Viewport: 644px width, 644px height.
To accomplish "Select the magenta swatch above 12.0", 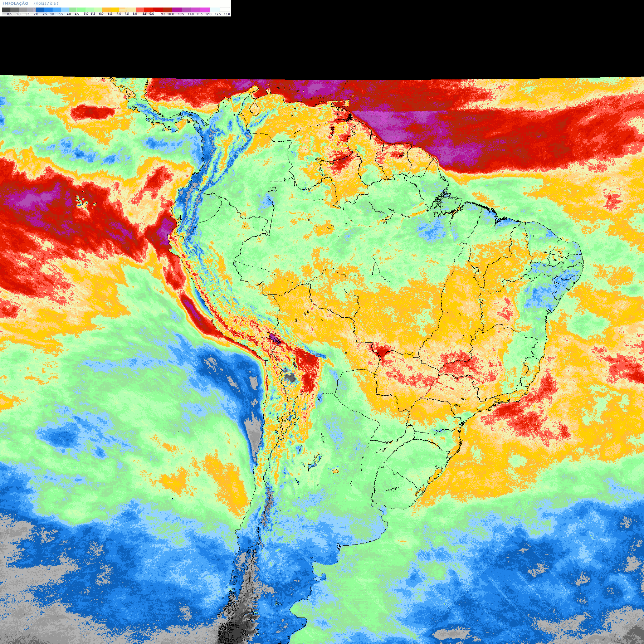I will (x=205, y=10).
